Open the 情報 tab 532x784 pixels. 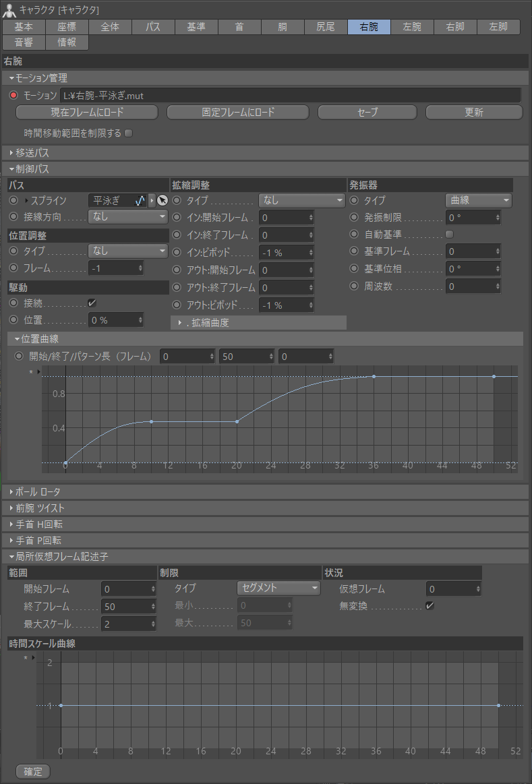pyautogui.click(x=67, y=42)
